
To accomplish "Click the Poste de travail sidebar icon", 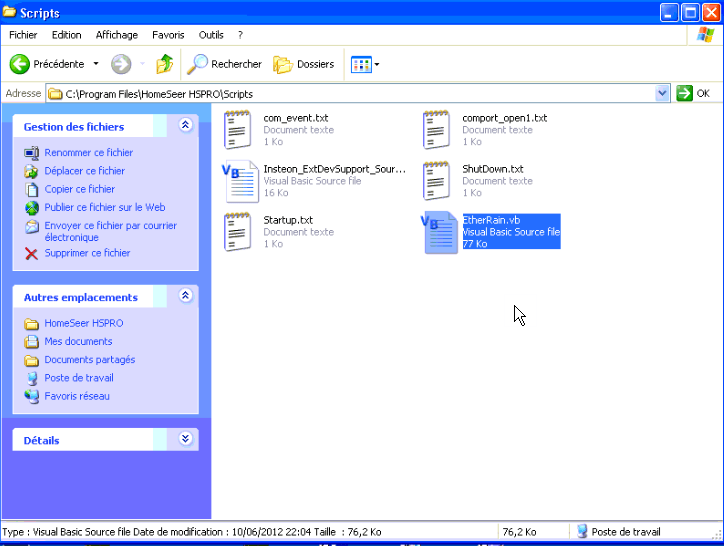I will (31, 378).
